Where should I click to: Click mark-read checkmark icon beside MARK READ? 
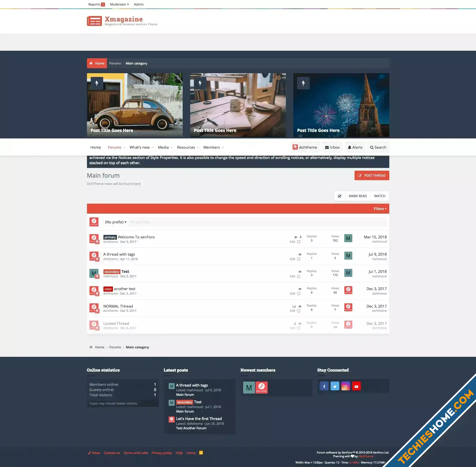[340, 196]
